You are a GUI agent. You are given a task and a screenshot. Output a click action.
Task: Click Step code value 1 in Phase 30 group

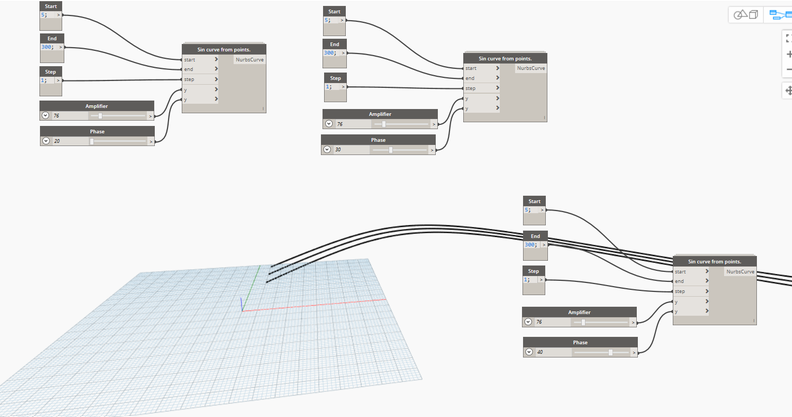328,87
